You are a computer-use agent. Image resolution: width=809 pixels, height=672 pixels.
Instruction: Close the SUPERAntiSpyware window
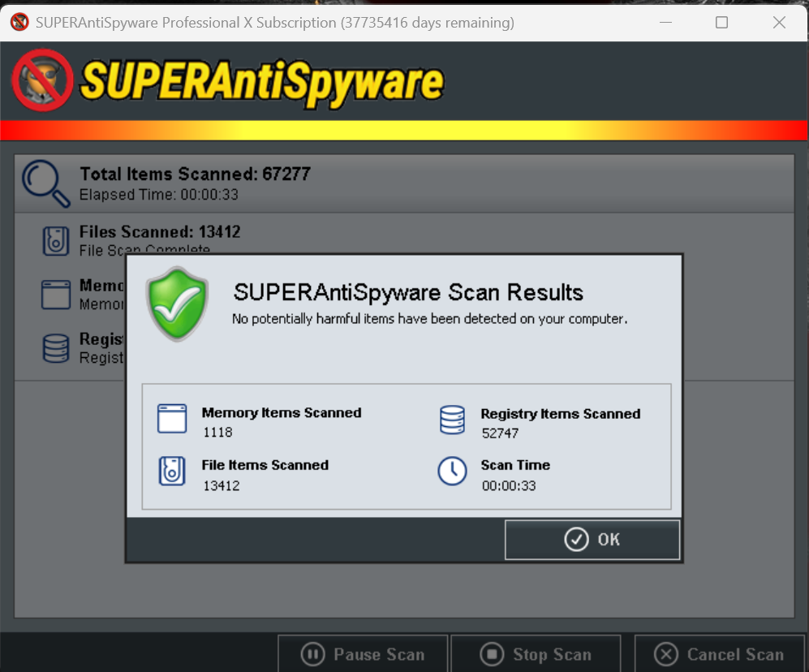click(x=779, y=22)
